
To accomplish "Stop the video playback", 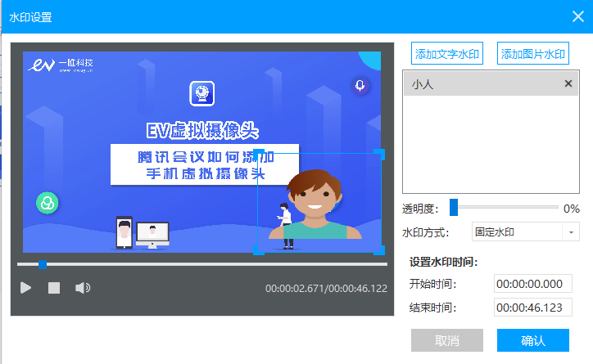I will click(54, 288).
